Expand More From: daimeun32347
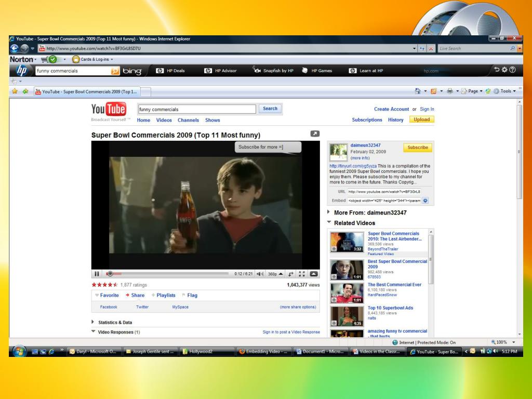Screen dimensions: 532x399 [x=328, y=212]
